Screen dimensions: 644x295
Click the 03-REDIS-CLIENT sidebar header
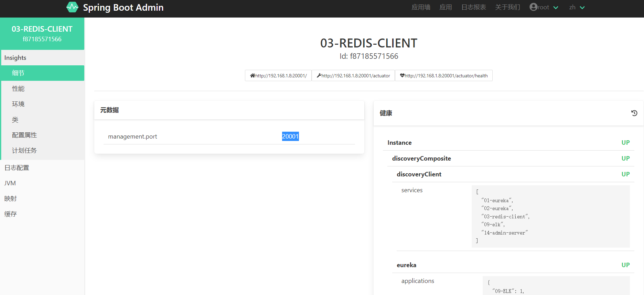42,34
